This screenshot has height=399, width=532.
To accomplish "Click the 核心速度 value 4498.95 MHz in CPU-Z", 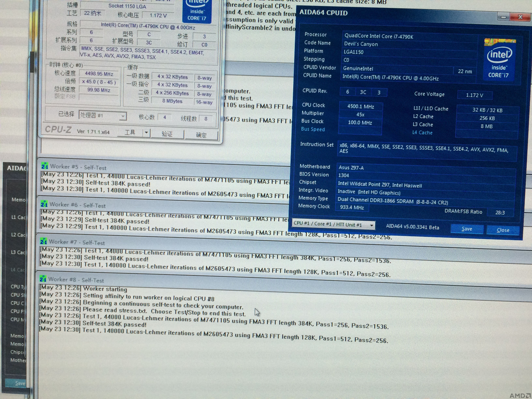I will [x=99, y=74].
